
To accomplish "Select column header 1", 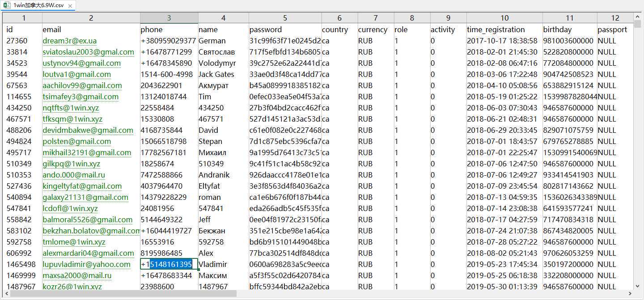I will point(23,18).
